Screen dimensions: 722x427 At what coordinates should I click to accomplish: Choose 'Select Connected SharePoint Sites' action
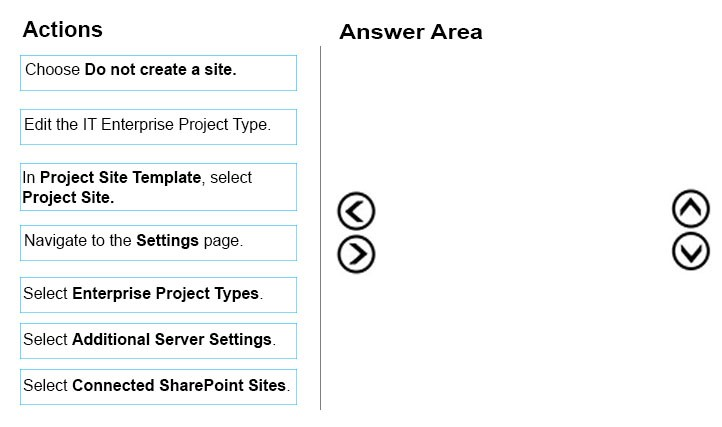coord(158,387)
